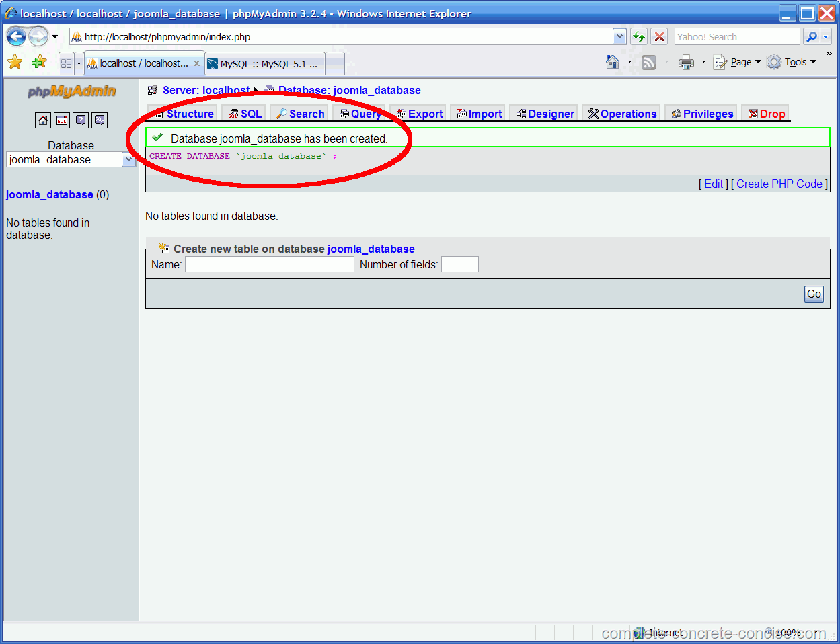The width and height of the screenshot is (840, 644).
Task: Open the Tools menu
Action: [792, 62]
